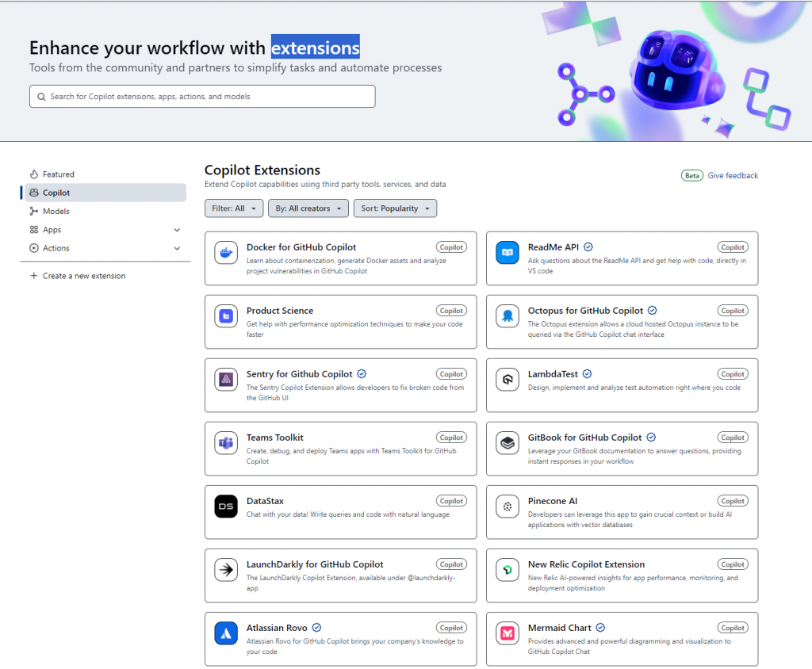This screenshot has width=812, height=669.
Task: Open Octopus for GitHub Copilot title
Action: tap(585, 311)
